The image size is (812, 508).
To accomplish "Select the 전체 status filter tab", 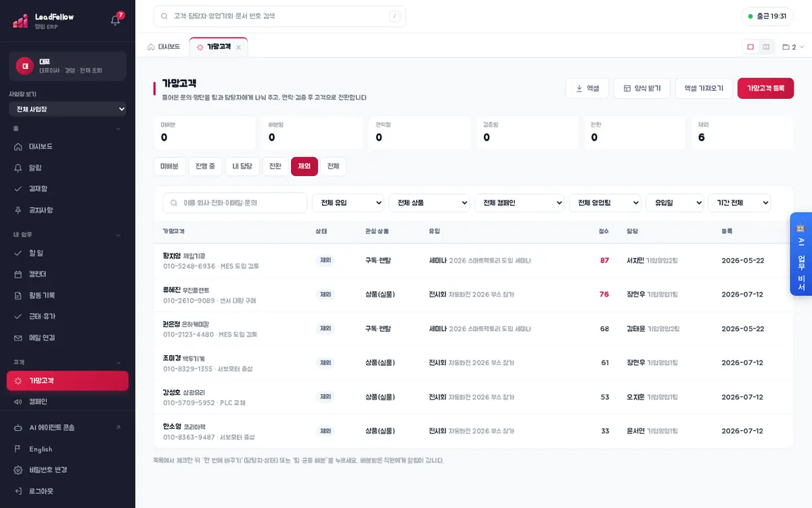I will (x=334, y=167).
